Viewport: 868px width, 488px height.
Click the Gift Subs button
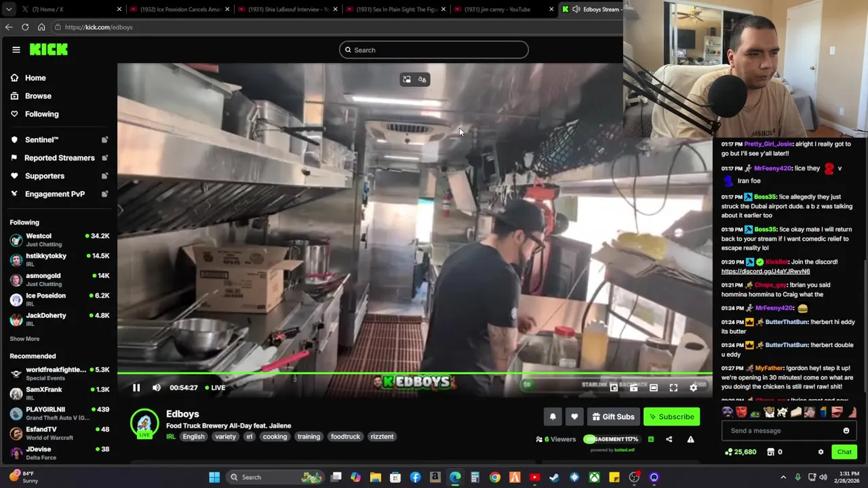(613, 417)
